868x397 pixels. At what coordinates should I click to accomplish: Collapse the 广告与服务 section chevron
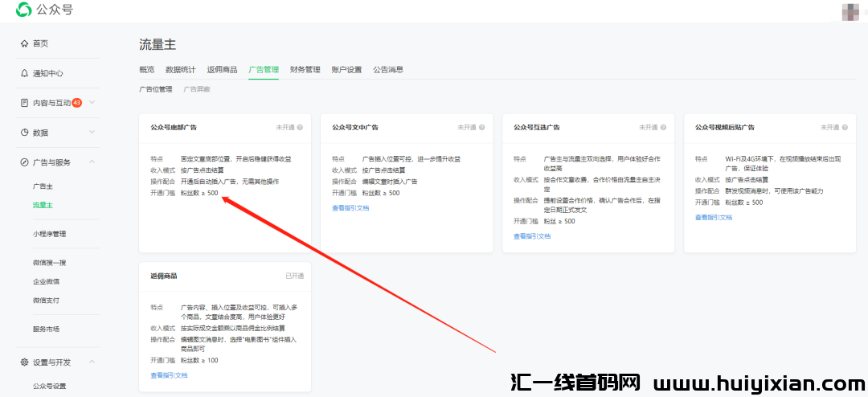click(x=92, y=162)
